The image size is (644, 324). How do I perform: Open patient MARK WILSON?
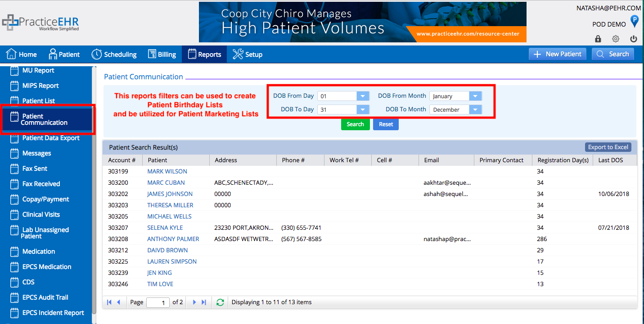(x=167, y=171)
